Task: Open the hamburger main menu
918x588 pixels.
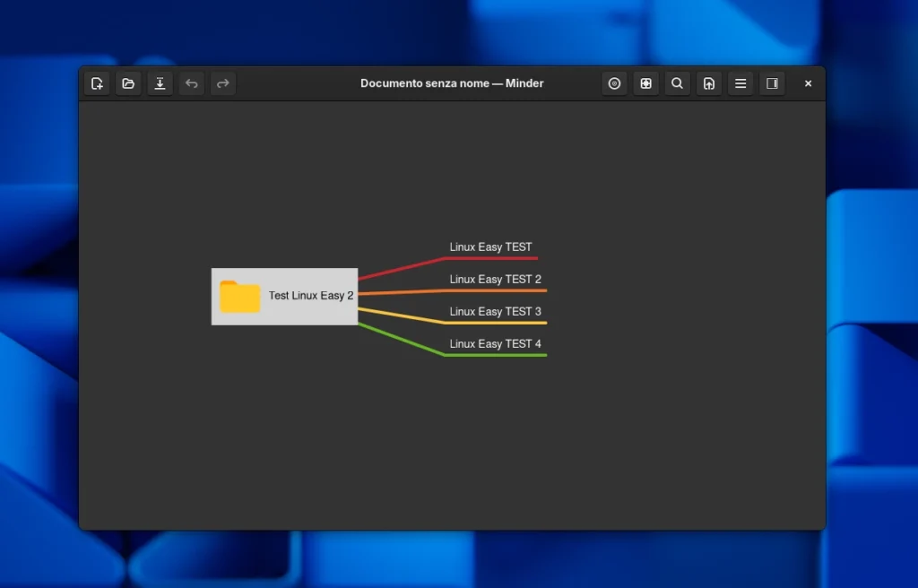Action: 740,83
